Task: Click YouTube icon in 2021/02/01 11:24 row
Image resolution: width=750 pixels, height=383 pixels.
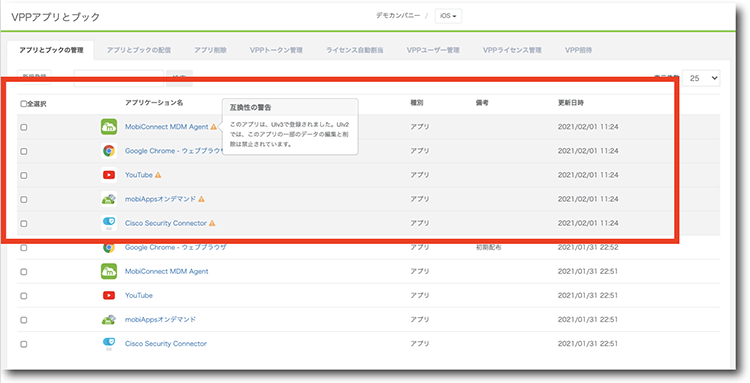Action: pos(109,175)
